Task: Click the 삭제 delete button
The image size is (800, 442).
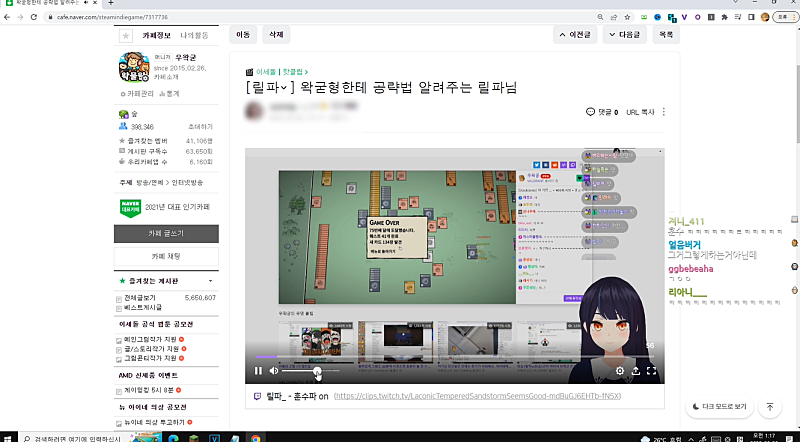Action: point(275,35)
